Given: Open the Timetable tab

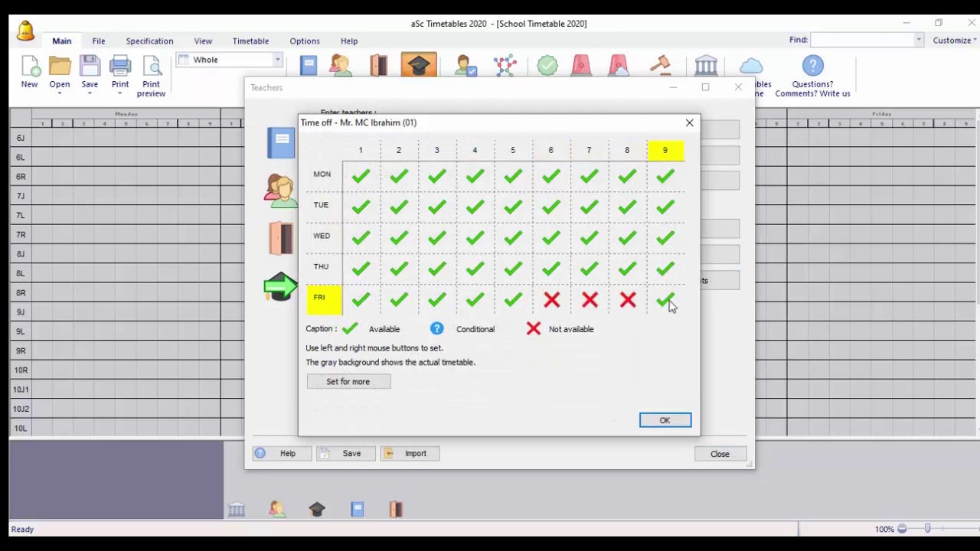Looking at the screenshot, I should [250, 41].
